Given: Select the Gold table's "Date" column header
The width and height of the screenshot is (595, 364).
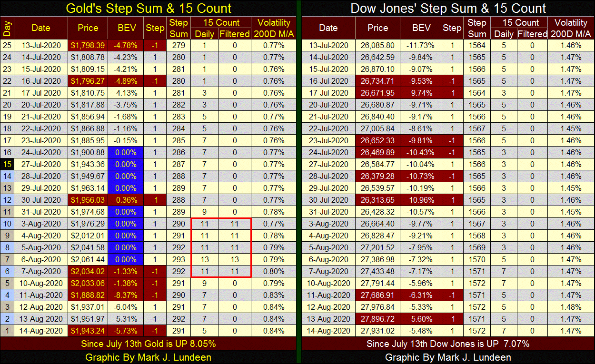Looking at the screenshot, I should [x=41, y=28].
